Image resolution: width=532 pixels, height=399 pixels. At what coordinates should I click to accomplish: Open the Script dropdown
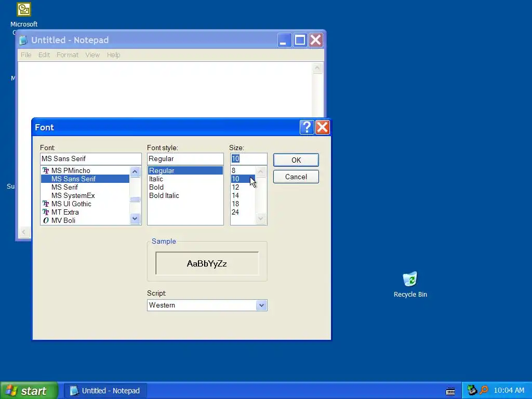tap(261, 305)
